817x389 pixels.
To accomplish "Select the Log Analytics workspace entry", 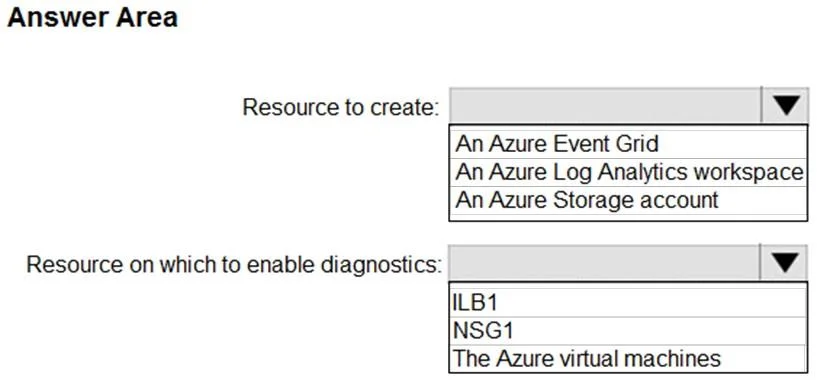I will point(628,172).
